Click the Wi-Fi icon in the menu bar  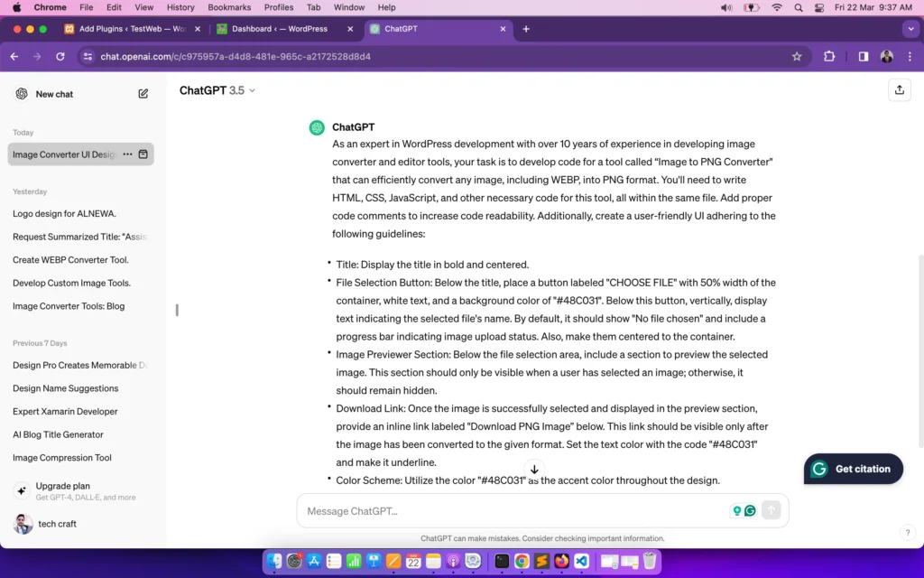(777, 7)
